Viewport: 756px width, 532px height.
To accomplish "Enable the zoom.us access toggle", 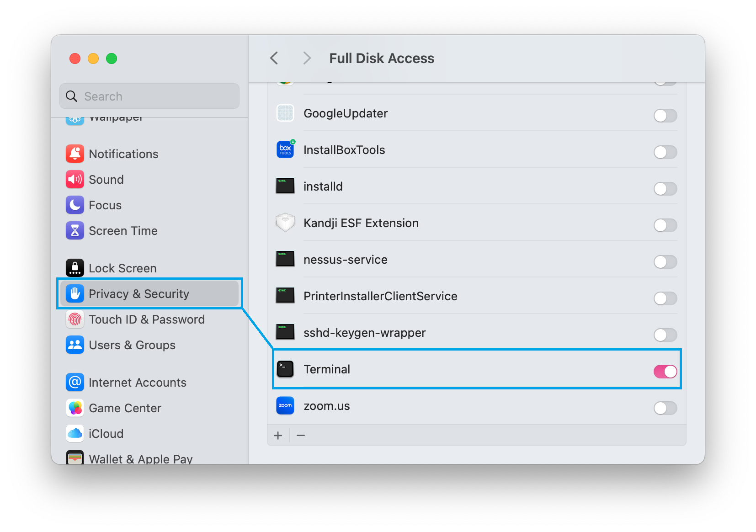I will tap(665, 408).
